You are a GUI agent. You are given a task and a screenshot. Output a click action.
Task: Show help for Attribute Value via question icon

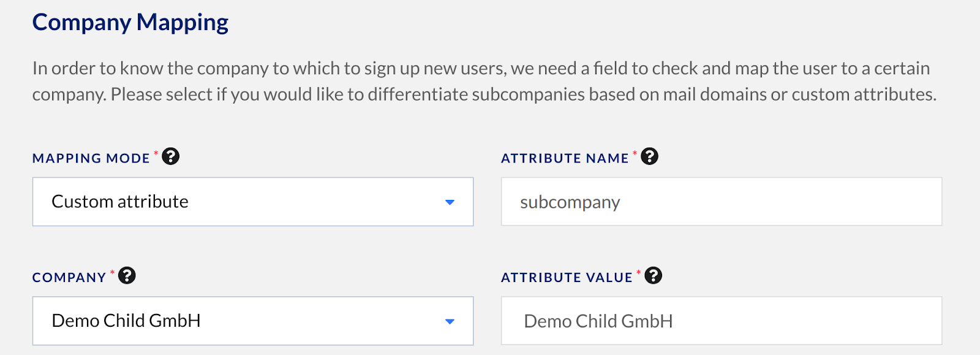pos(654,275)
